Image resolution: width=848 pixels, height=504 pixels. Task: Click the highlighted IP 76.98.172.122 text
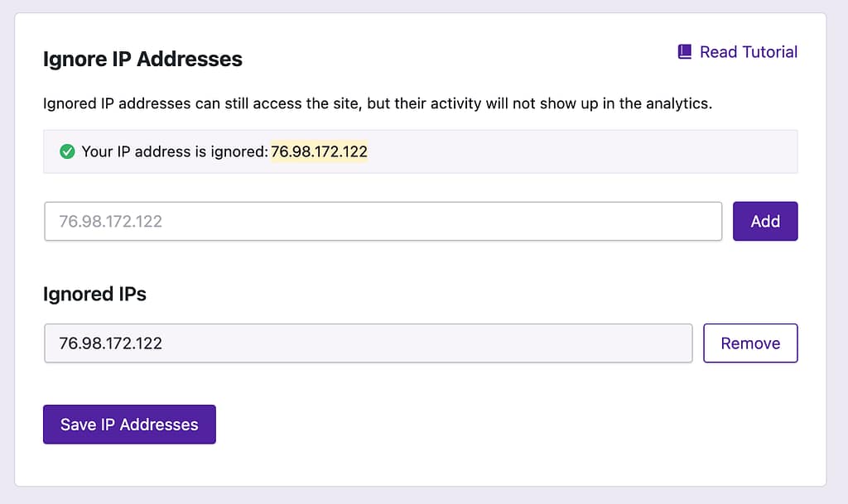tap(319, 151)
